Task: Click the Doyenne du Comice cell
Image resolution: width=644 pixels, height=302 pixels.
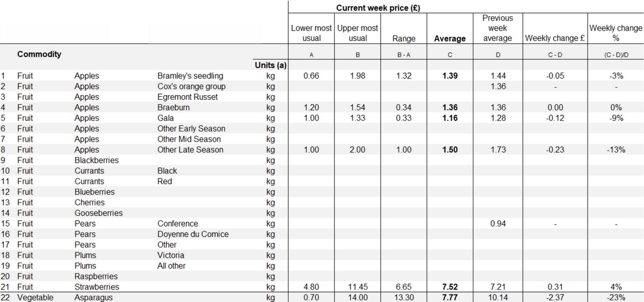Action: 193,234
